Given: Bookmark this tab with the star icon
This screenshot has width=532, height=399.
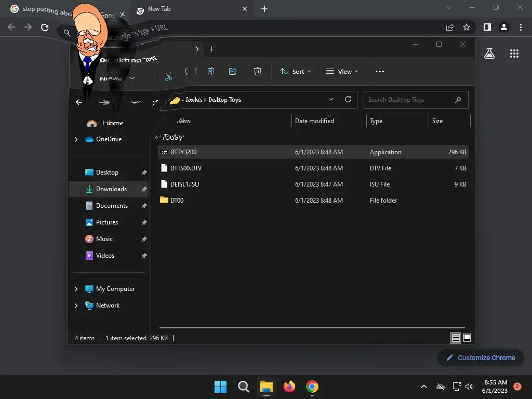Looking at the screenshot, I should (467, 27).
